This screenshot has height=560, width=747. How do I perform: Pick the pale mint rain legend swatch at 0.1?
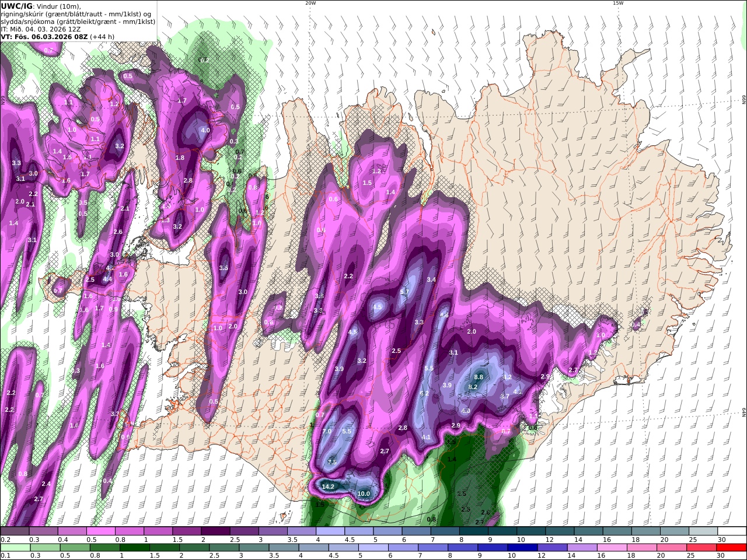[x=15, y=548]
